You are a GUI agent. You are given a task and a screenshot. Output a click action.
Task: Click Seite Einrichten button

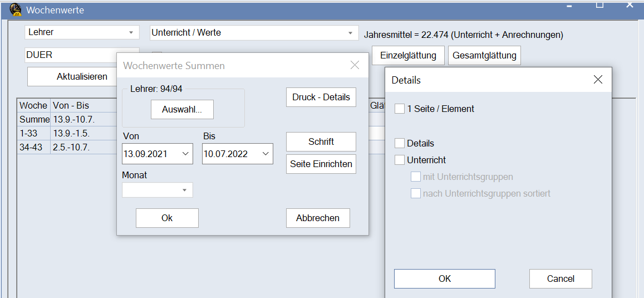click(321, 164)
